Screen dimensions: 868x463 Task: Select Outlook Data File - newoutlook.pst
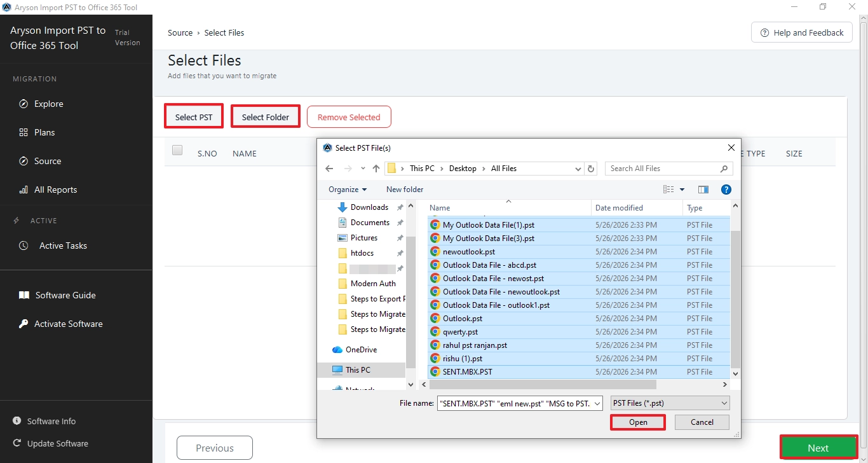[x=579, y=292]
